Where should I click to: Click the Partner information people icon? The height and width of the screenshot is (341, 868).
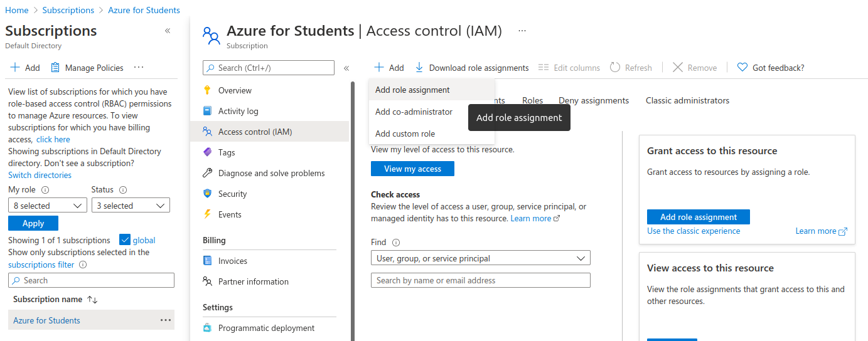click(x=208, y=281)
